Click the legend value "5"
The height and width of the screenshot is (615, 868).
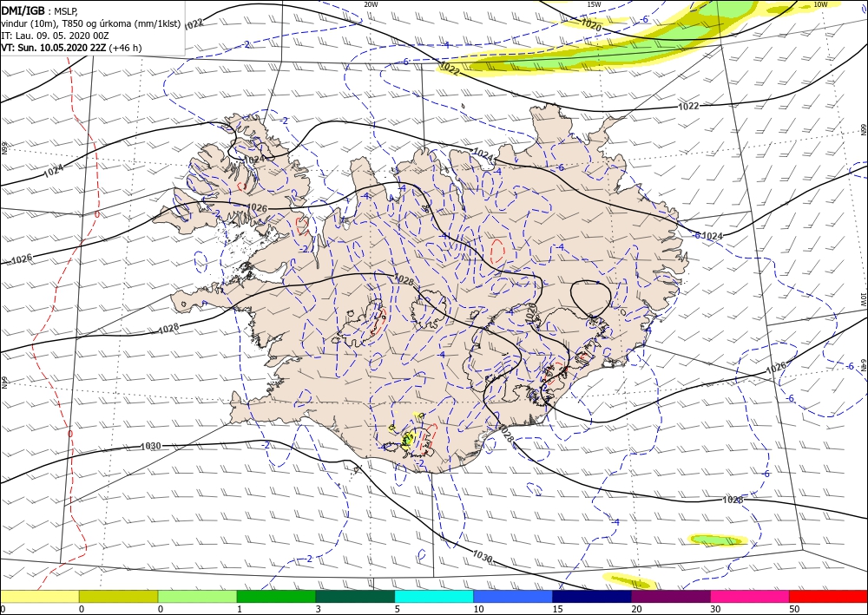[397, 609]
